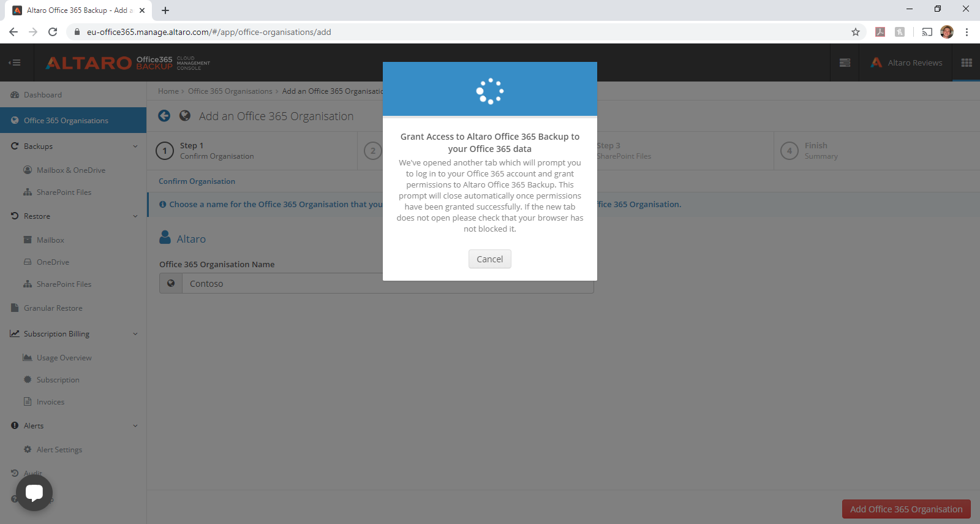Click the PDF extension icon in the toolbar
This screenshot has width=980, height=524.
880,32
